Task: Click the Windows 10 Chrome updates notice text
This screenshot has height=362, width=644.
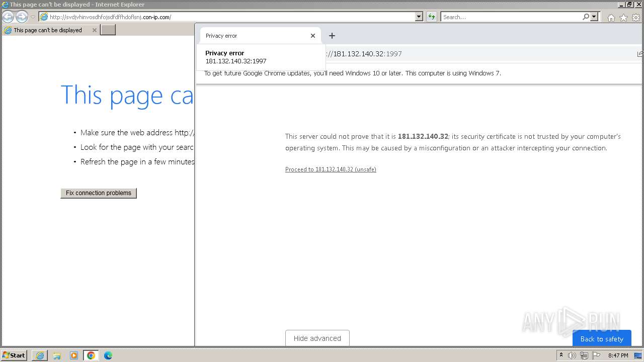Action: pos(352,73)
